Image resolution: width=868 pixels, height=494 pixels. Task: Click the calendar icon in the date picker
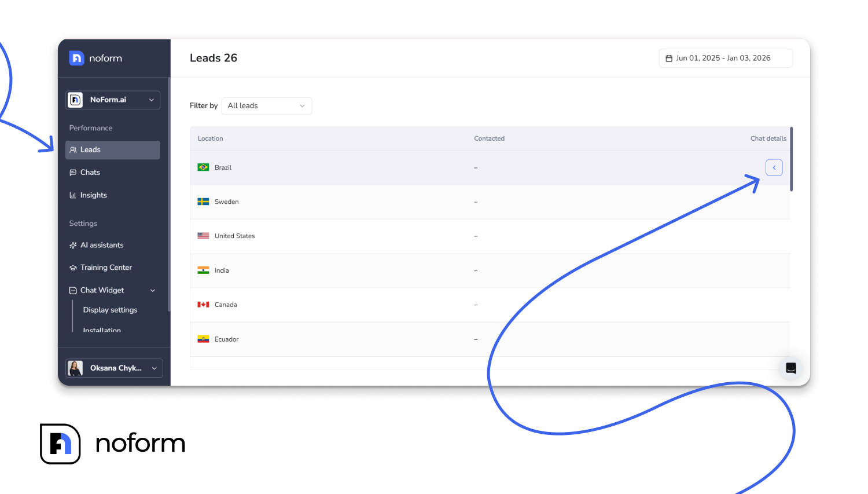(669, 58)
